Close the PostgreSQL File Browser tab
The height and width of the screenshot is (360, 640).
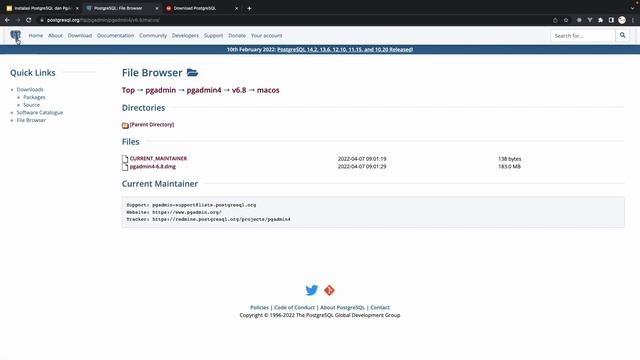pyautogui.click(x=157, y=8)
